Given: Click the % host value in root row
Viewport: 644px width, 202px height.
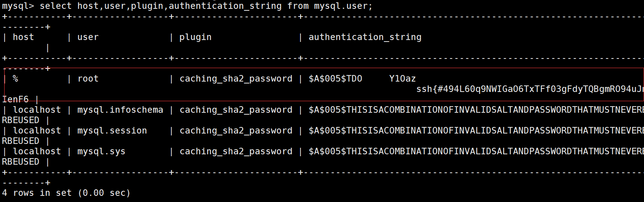Looking at the screenshot, I should (15, 79).
